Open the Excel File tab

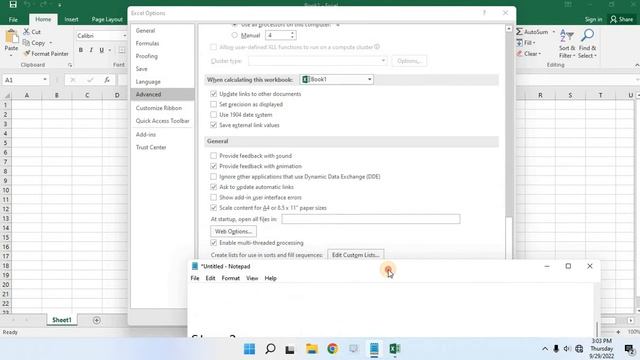point(13,19)
